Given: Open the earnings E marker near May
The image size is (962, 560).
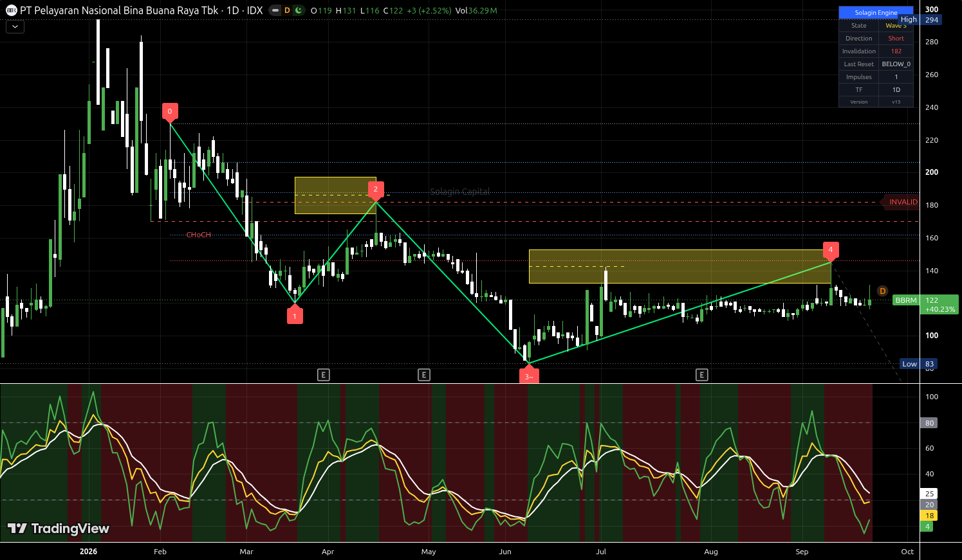Looking at the screenshot, I should pos(423,375).
